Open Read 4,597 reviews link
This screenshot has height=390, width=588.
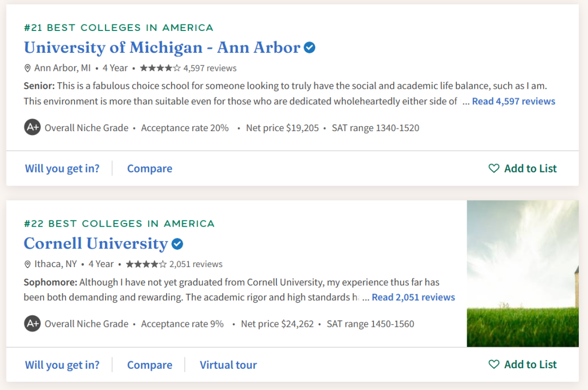click(513, 101)
